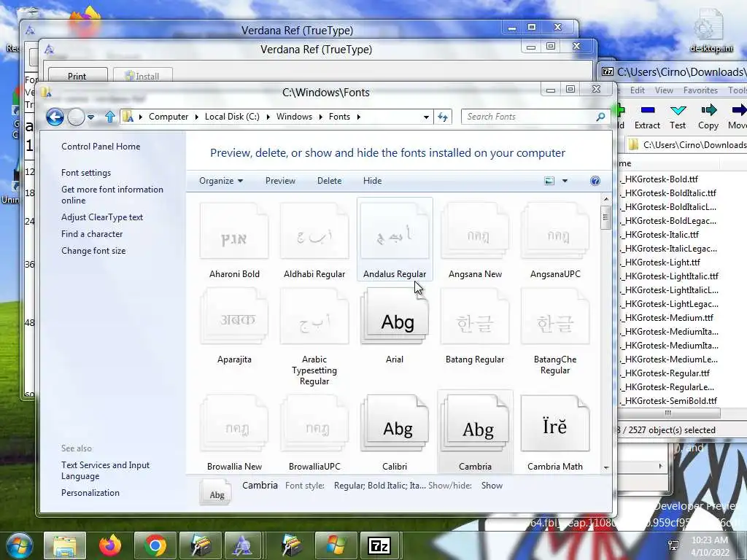Click Delete in the toolbar

coord(329,181)
